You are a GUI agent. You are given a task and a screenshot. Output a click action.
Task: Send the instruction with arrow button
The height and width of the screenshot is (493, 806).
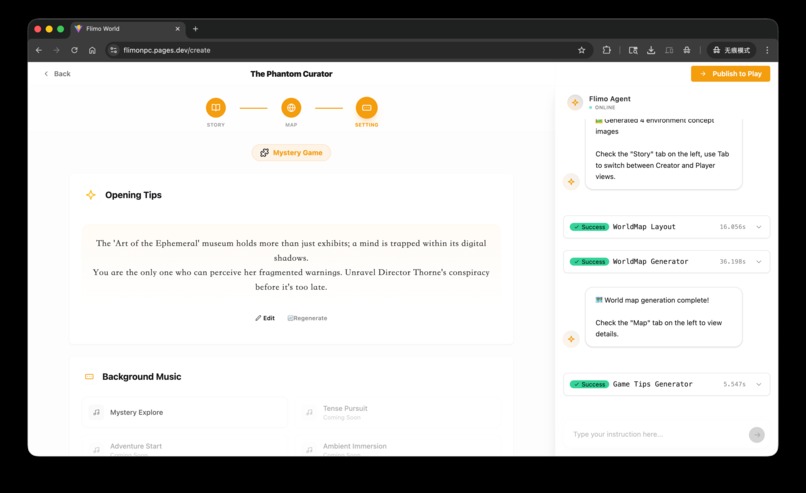click(757, 435)
